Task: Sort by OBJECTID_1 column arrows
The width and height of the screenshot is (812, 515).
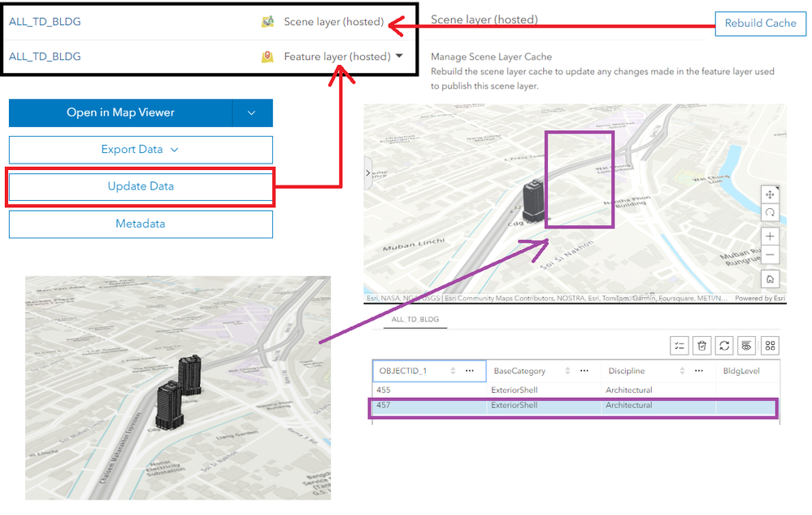Action: [453, 371]
